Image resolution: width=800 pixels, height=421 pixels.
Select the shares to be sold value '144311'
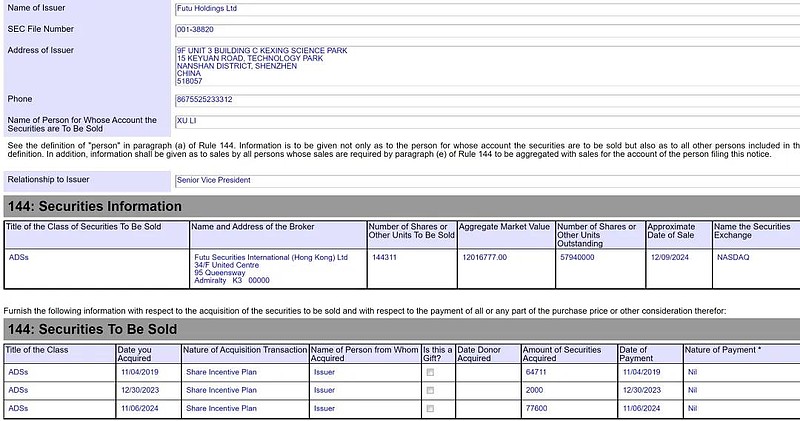pyautogui.click(x=384, y=257)
